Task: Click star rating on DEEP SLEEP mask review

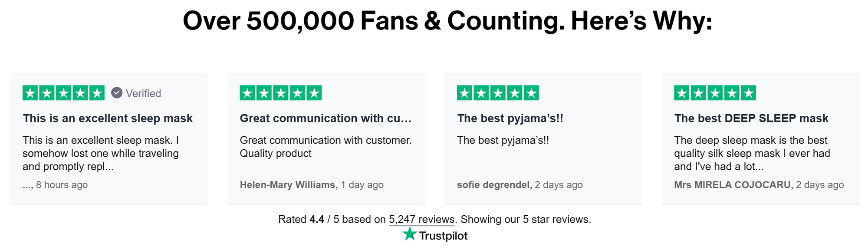Action: point(715,93)
